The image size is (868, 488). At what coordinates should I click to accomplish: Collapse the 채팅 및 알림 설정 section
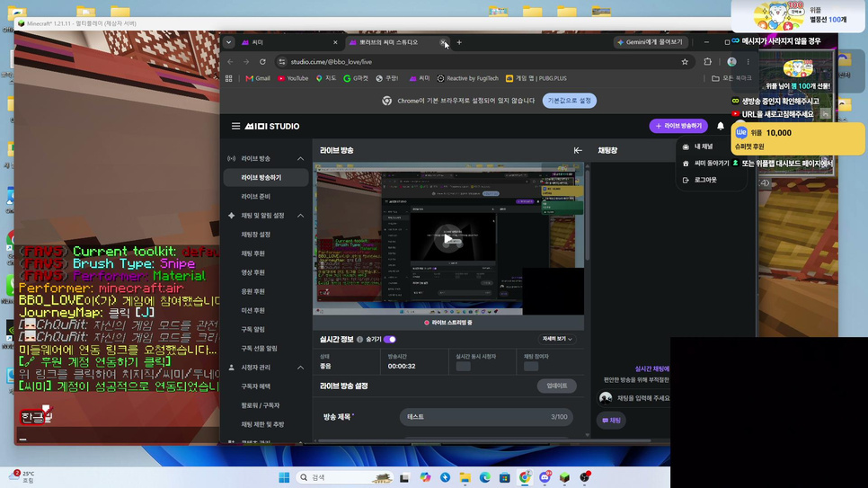301,216
